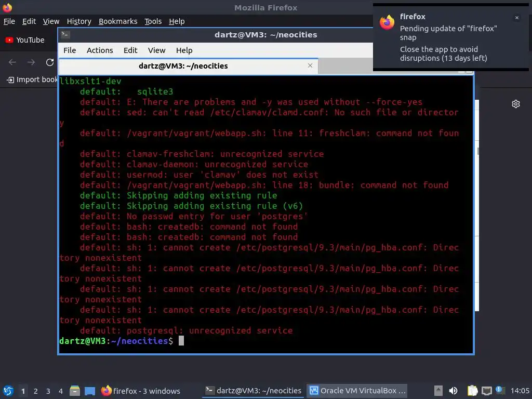Click the 'usermod: user clamav does not exist' line
532x399 pixels.
pos(199,175)
